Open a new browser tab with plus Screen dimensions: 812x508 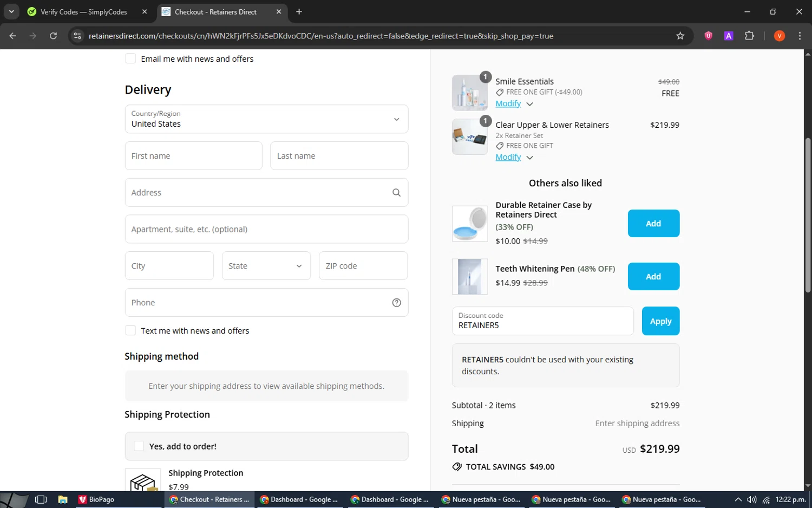point(299,11)
